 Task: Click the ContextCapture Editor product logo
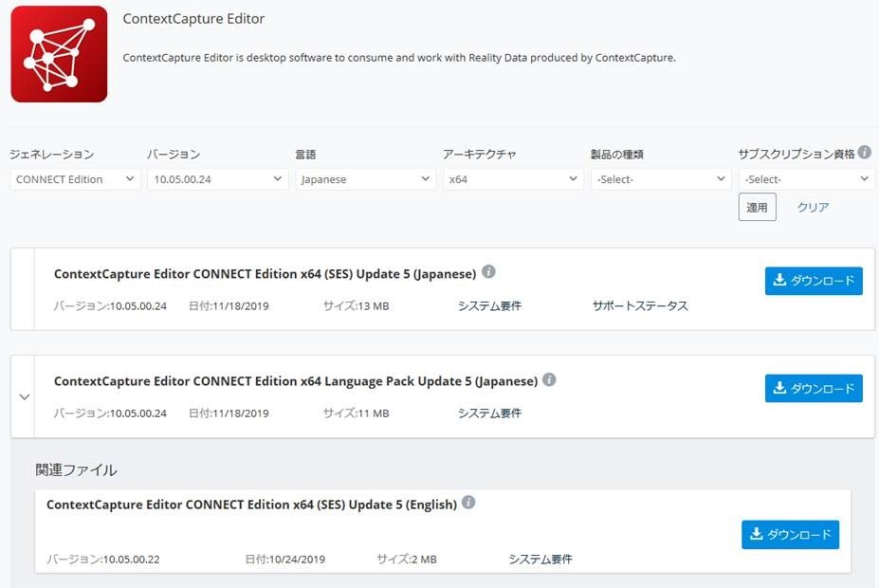pos(59,55)
